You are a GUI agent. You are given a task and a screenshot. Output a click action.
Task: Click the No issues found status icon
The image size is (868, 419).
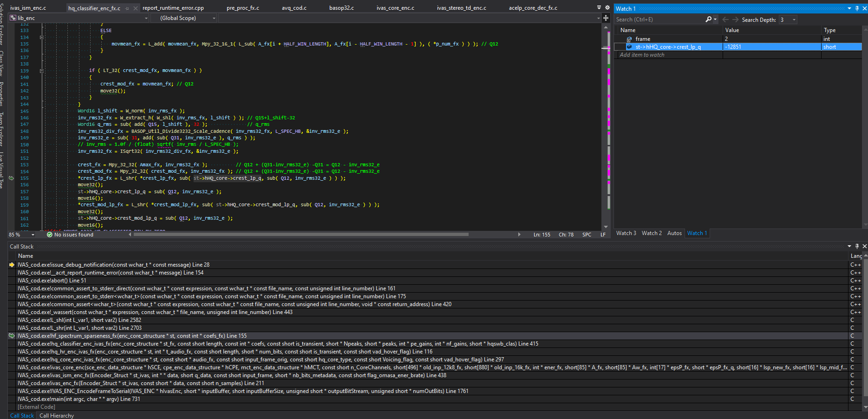pyautogui.click(x=50, y=235)
